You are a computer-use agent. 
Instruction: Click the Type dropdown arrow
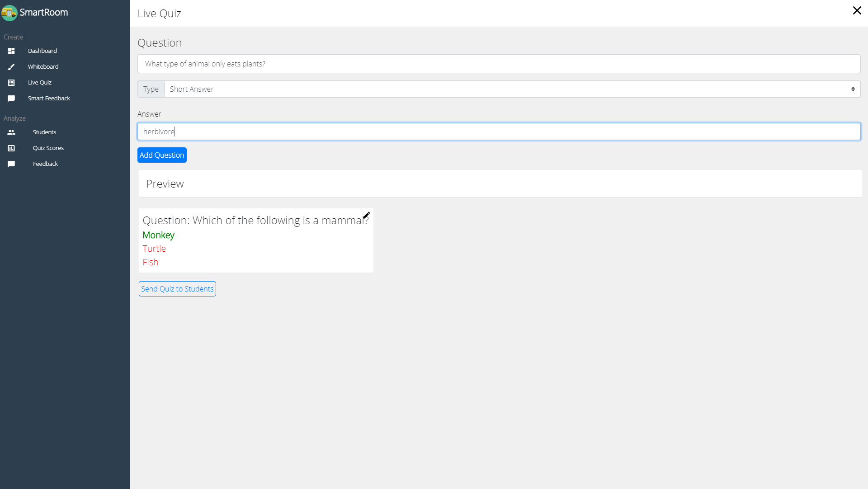point(853,89)
